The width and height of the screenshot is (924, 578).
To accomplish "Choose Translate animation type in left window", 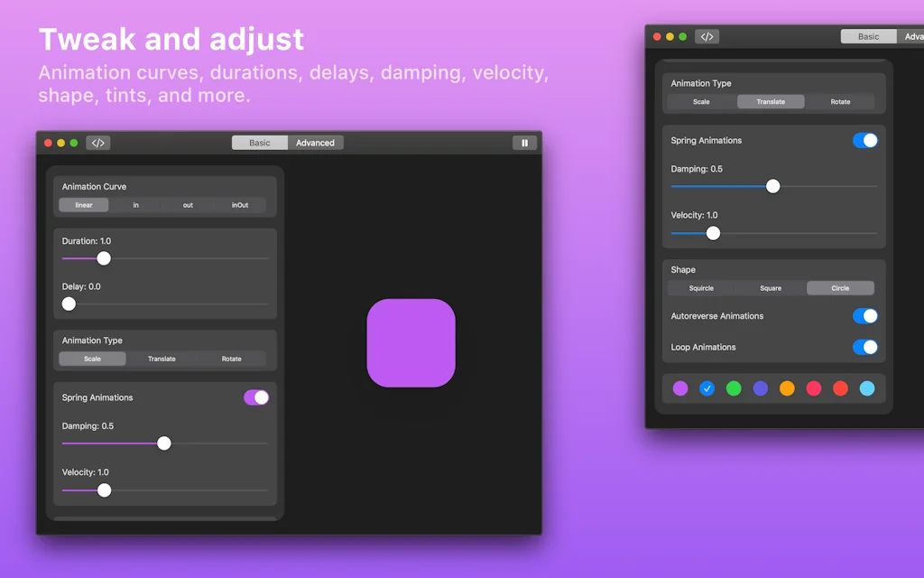I will point(162,359).
